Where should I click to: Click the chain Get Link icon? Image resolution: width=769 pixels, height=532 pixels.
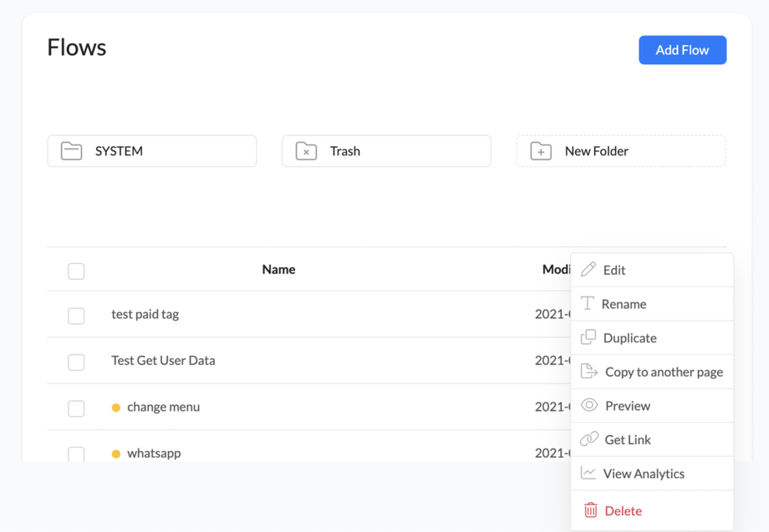[x=589, y=439]
